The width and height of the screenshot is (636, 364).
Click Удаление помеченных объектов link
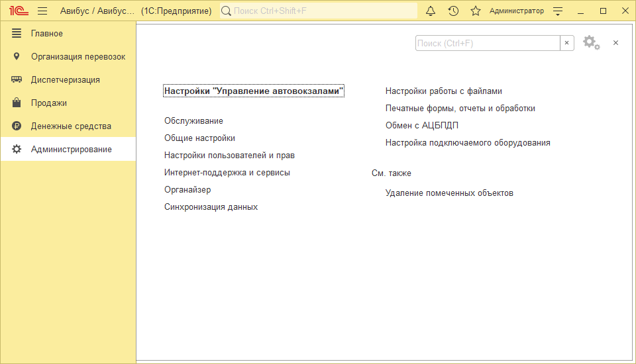coord(449,193)
